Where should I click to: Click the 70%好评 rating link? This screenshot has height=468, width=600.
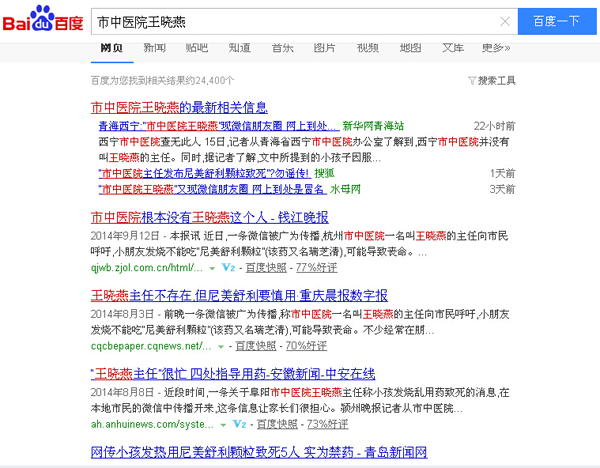[x=306, y=346]
